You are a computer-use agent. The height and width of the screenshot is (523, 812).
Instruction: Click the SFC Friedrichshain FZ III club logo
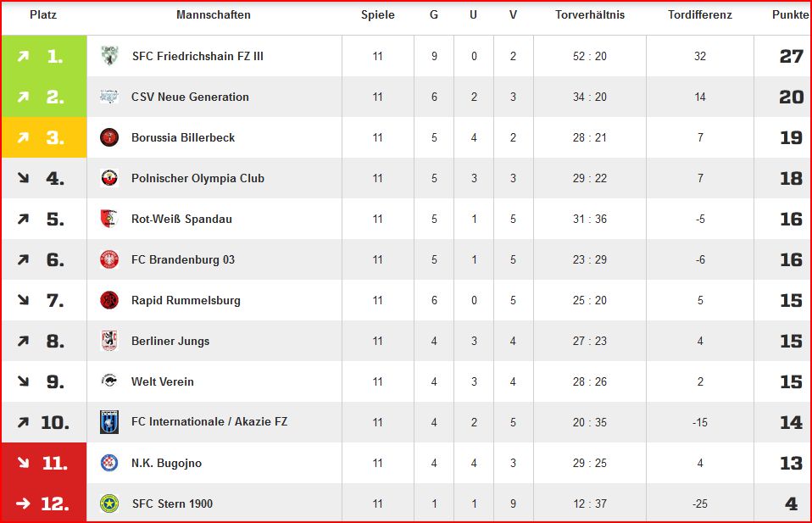(x=109, y=56)
